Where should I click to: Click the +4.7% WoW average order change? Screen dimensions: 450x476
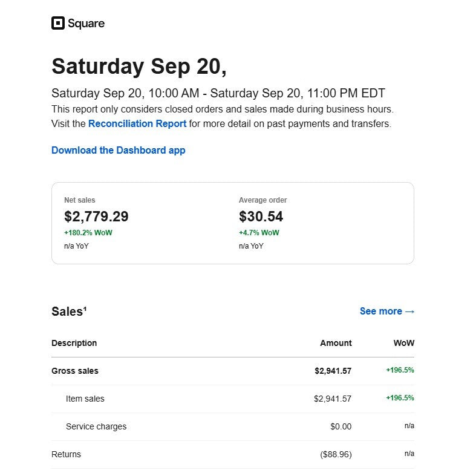259,233
